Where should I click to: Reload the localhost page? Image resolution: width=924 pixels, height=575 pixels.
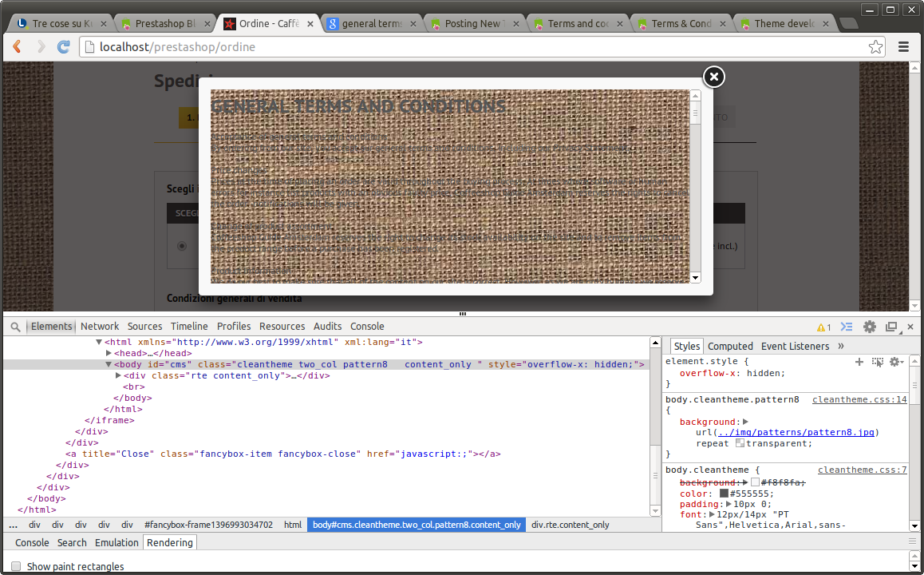click(64, 46)
